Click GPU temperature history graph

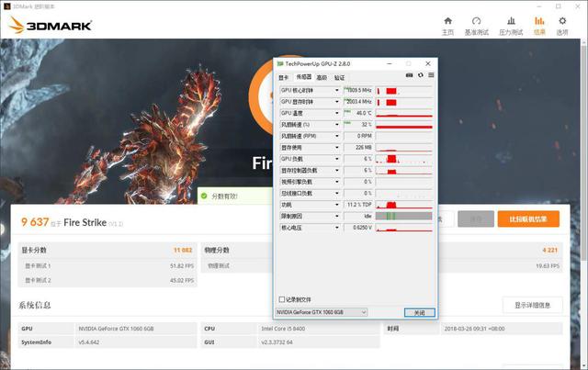[404, 113]
